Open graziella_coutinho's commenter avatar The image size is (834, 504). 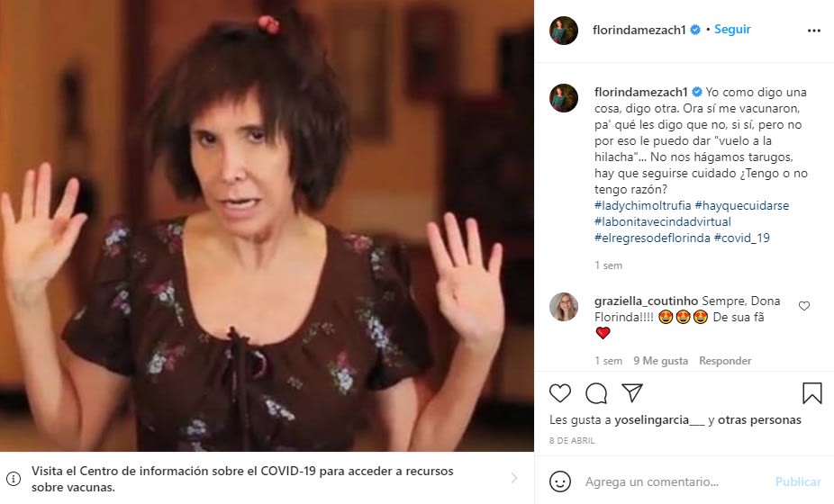coord(564,307)
